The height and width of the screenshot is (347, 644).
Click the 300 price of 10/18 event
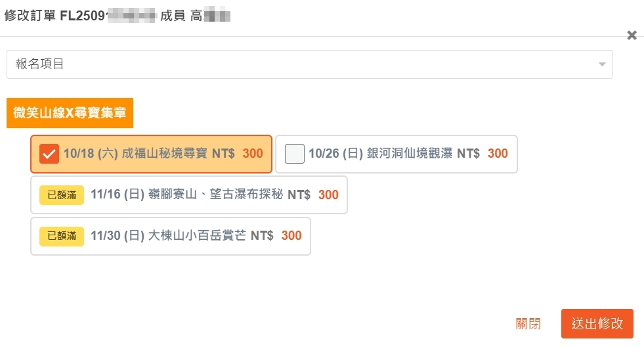(x=253, y=154)
